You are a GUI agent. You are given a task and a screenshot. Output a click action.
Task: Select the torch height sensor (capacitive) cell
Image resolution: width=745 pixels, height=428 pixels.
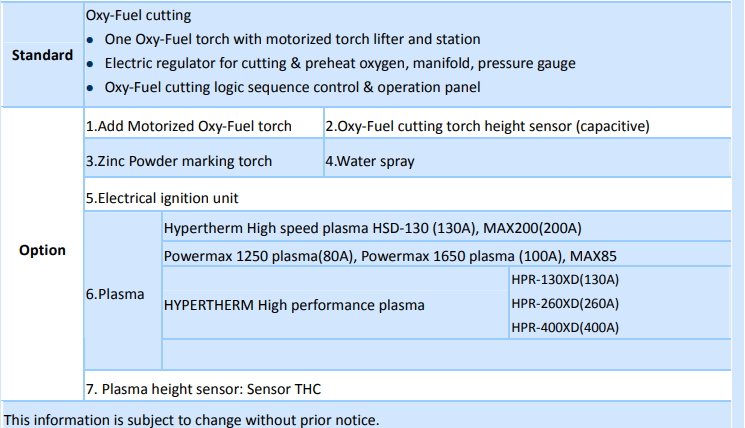tap(488, 126)
